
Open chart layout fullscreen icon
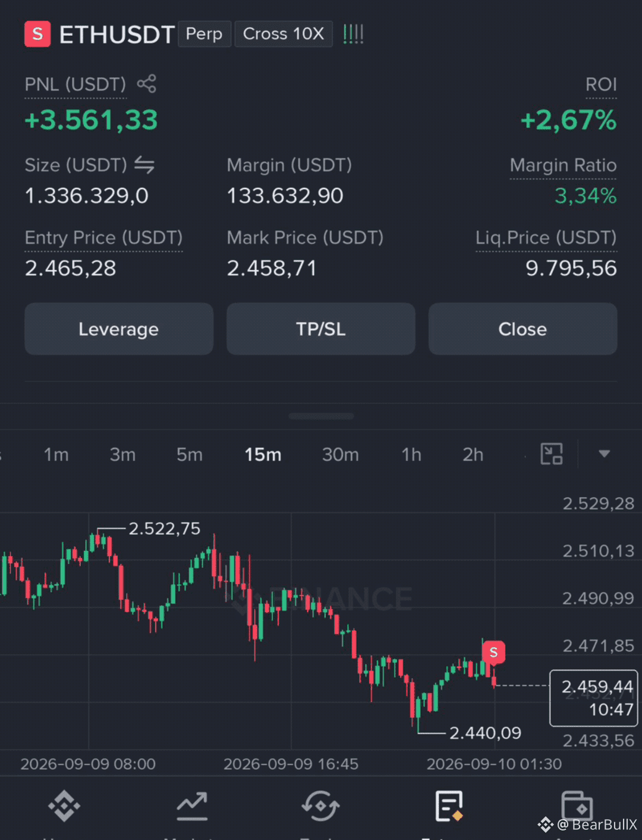coord(552,454)
